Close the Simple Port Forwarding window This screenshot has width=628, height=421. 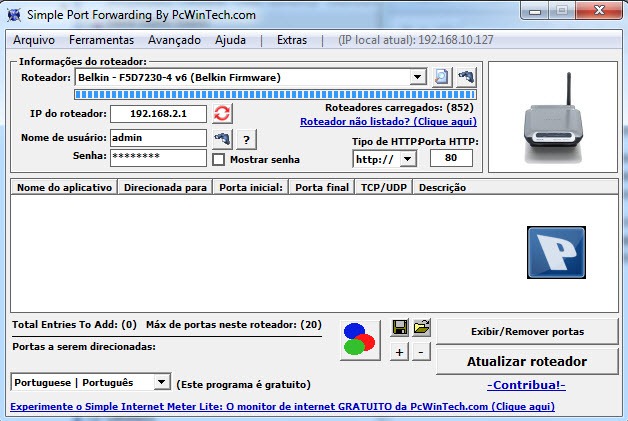tap(599, 10)
